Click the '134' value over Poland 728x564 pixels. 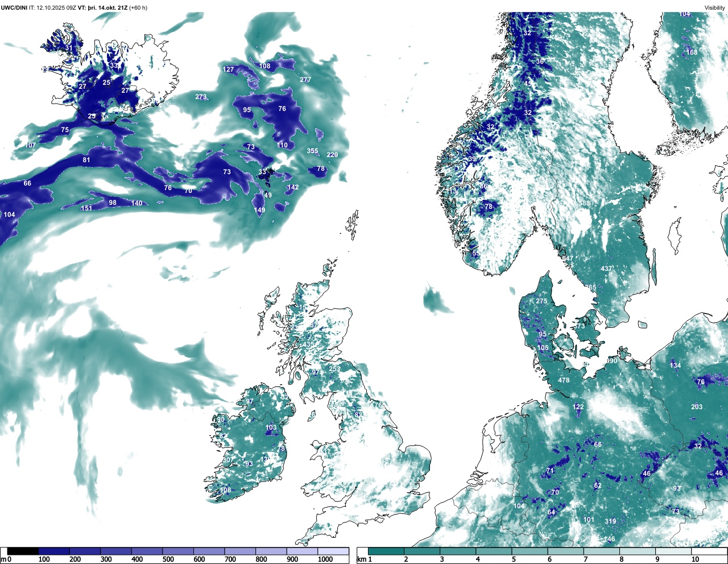(675, 365)
